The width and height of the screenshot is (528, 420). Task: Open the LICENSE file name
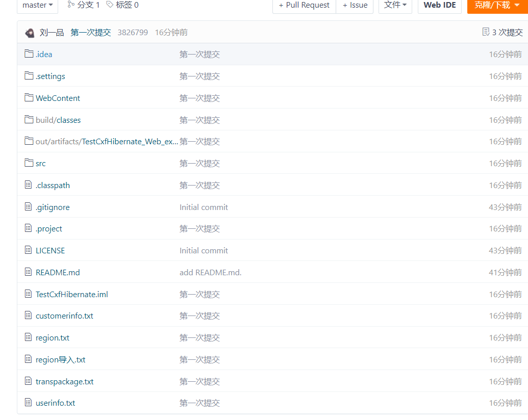coord(50,250)
